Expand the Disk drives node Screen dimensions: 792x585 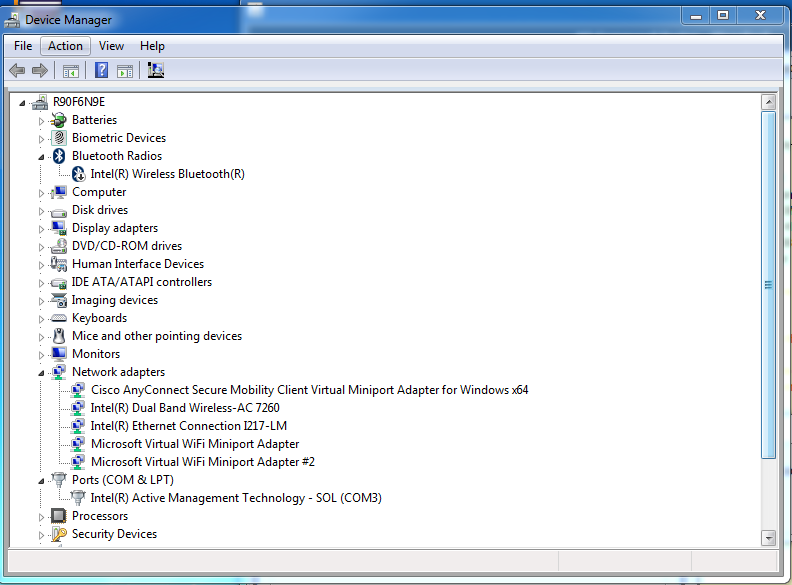(x=41, y=211)
